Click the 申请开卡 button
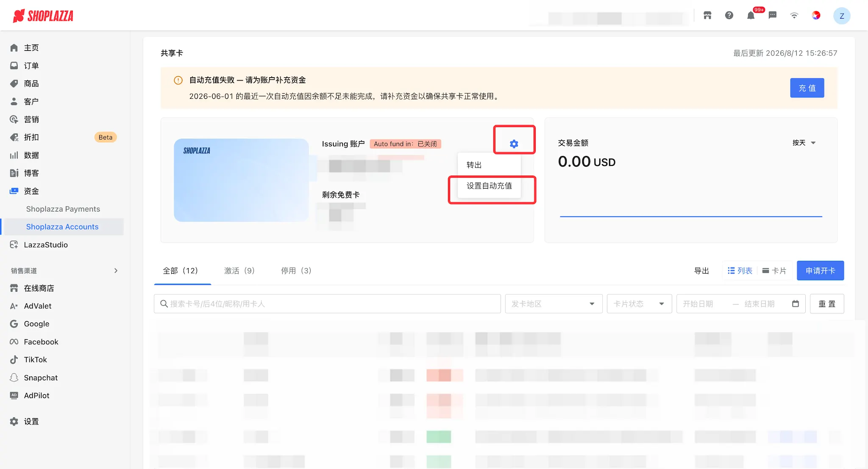Viewport: 868px width, 469px height. point(820,271)
